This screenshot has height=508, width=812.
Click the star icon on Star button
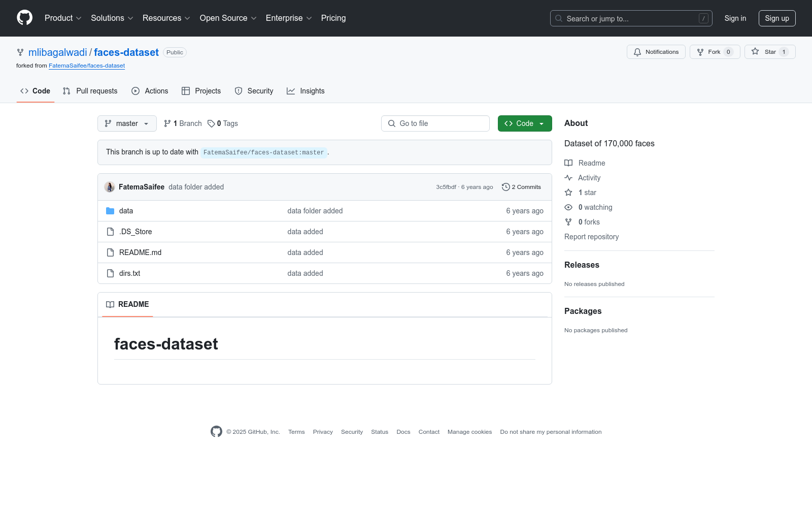755,52
